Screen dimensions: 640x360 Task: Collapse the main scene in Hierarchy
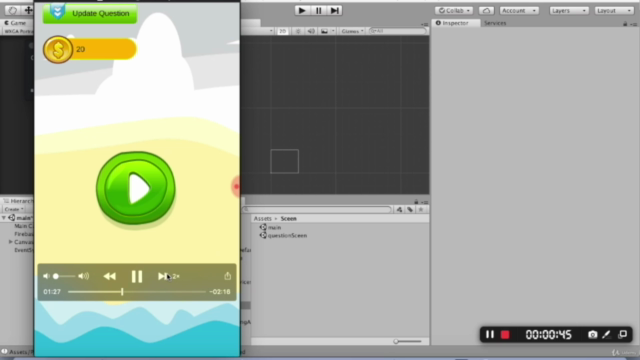click(x=4, y=218)
